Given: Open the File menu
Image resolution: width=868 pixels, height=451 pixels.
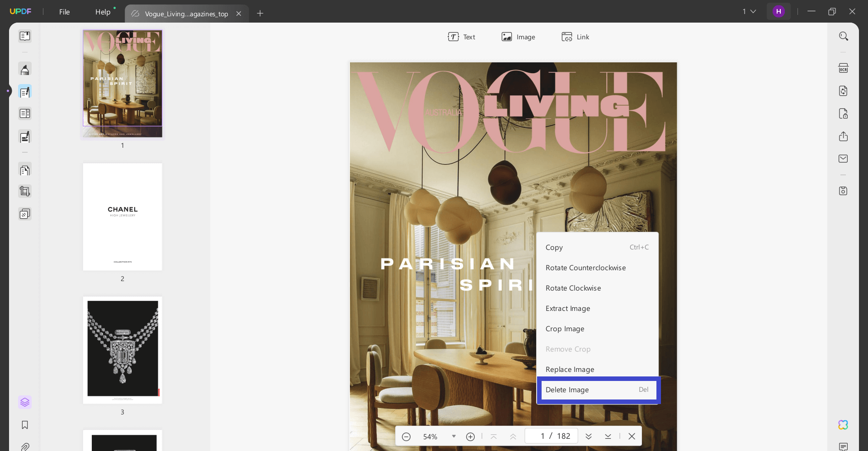Looking at the screenshot, I should tap(64, 12).
